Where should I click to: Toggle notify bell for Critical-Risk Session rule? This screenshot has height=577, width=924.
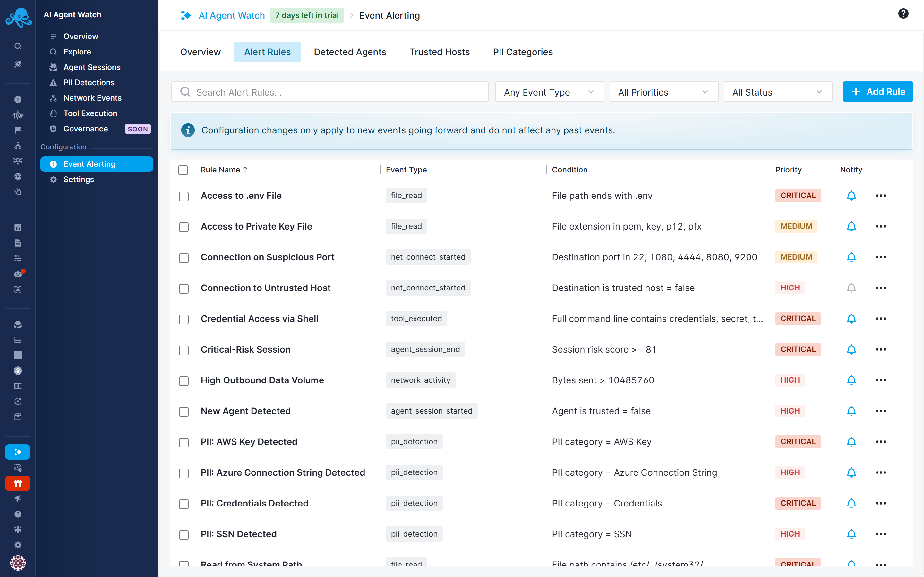(x=851, y=349)
